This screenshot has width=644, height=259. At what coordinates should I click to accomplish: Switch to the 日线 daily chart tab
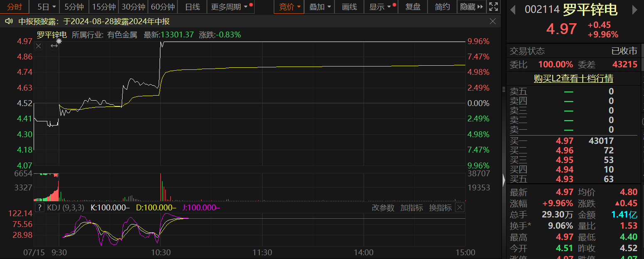click(192, 7)
